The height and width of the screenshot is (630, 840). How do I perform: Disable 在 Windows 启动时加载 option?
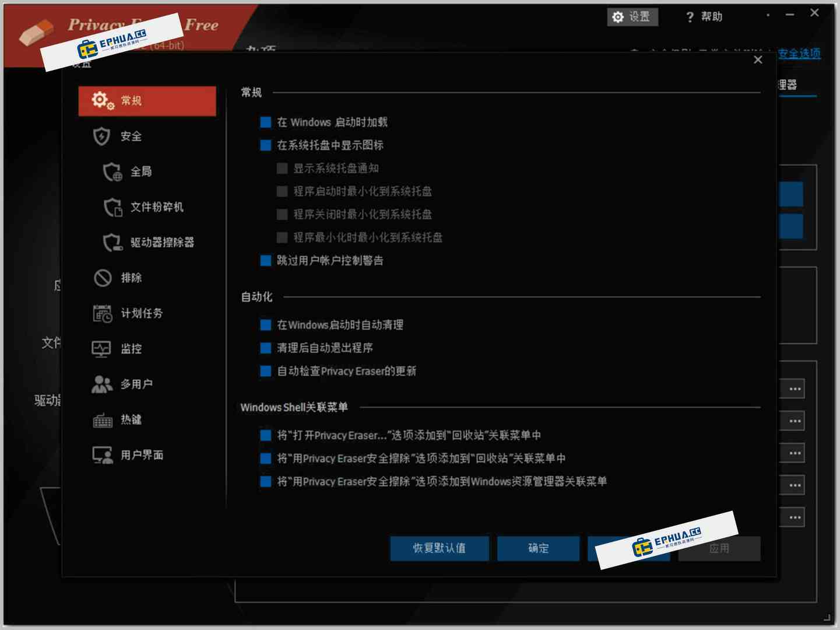pos(265,122)
